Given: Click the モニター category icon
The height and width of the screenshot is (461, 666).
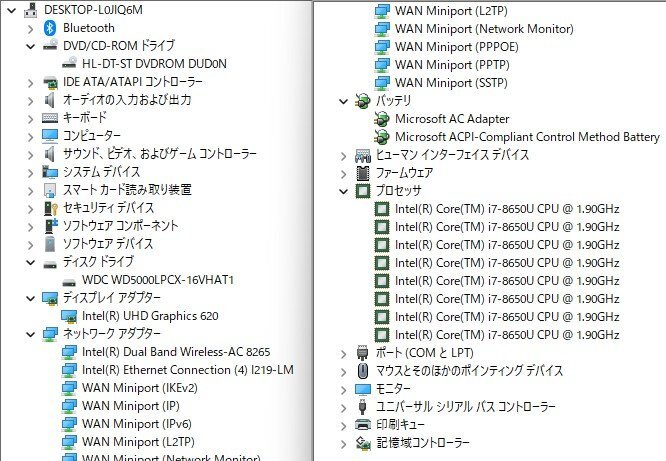Looking at the screenshot, I should pyautogui.click(x=363, y=389).
